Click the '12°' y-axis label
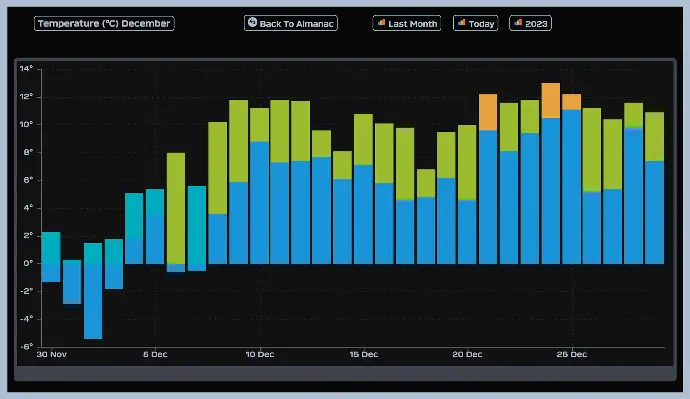 click(26, 96)
